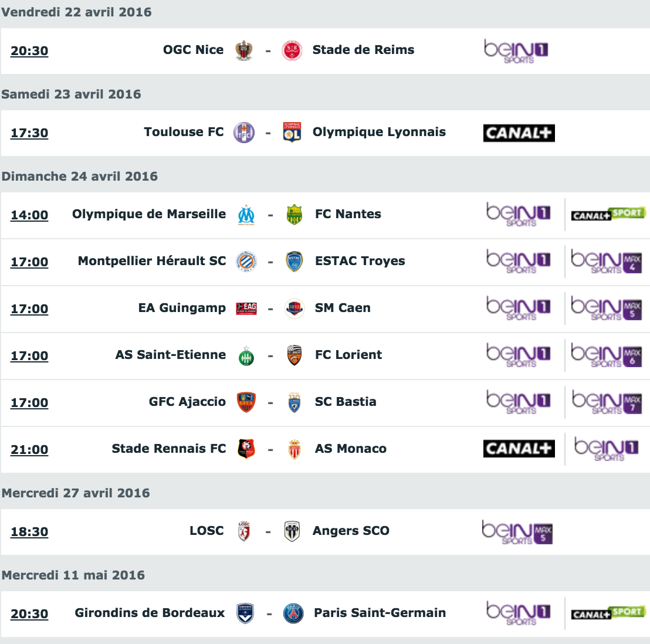The width and height of the screenshot is (650, 644).
Task: Click the AS Monaco club crest
Action: pyautogui.click(x=294, y=449)
